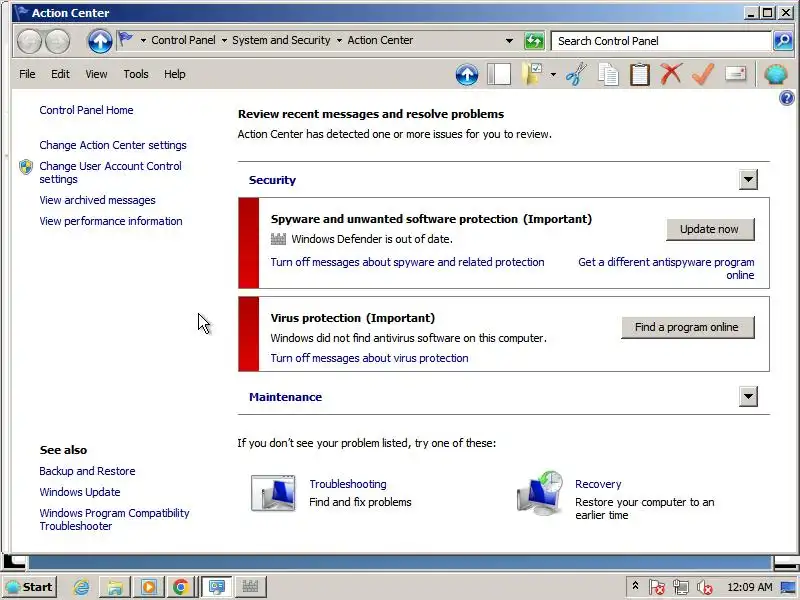Image resolution: width=800 pixels, height=600 pixels.
Task: Click the orange checkmark icon
Action: [x=703, y=74]
